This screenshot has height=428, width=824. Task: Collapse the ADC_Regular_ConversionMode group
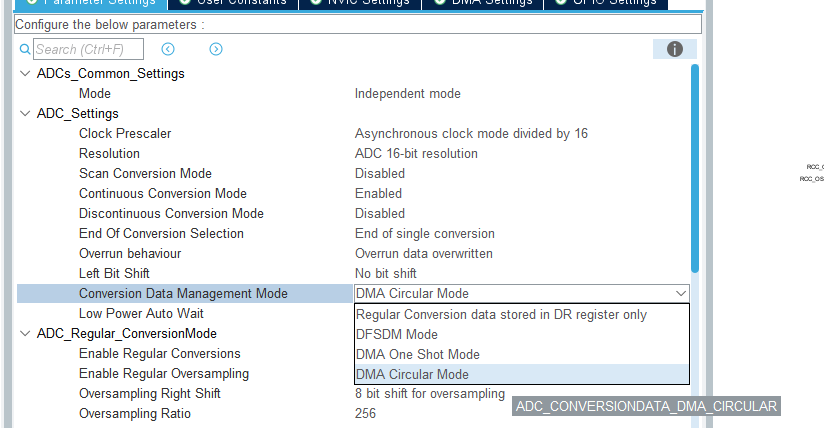pyautogui.click(x=25, y=334)
